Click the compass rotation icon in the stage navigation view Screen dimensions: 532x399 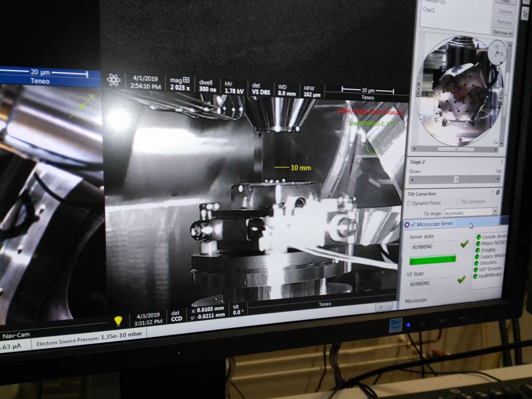pyautogui.click(x=497, y=52)
